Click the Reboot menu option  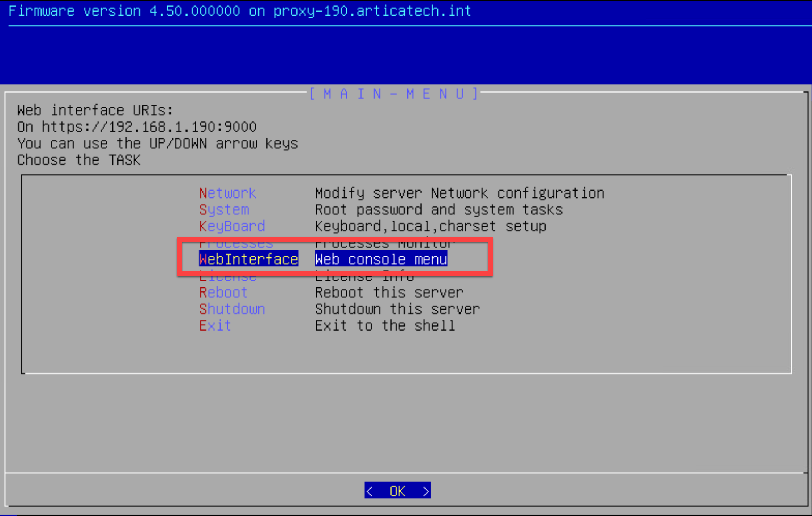(x=223, y=292)
